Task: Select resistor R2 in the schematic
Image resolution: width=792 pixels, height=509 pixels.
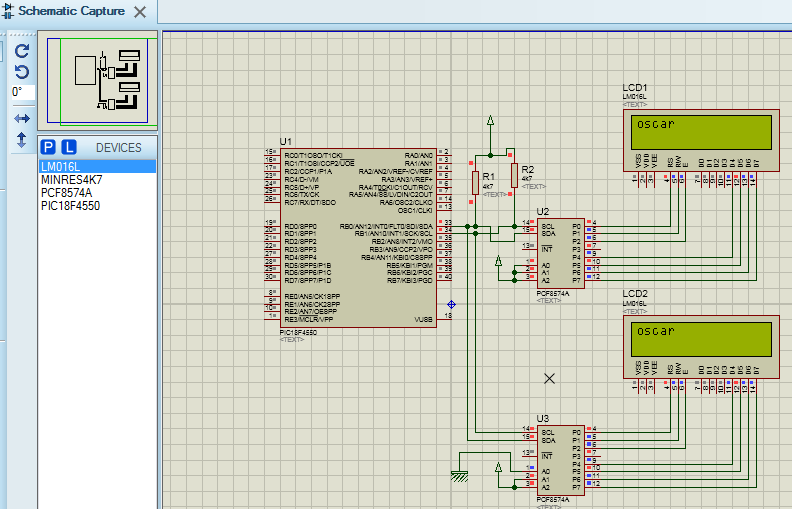Action: pos(514,175)
